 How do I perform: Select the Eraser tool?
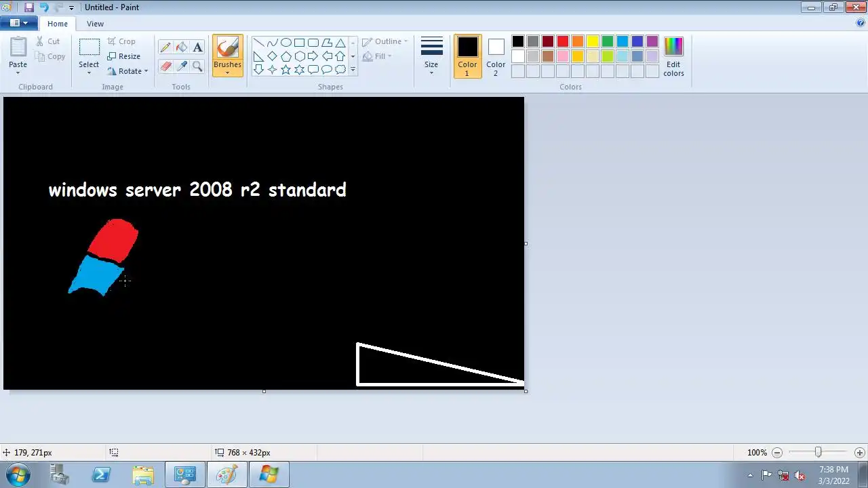tap(165, 66)
